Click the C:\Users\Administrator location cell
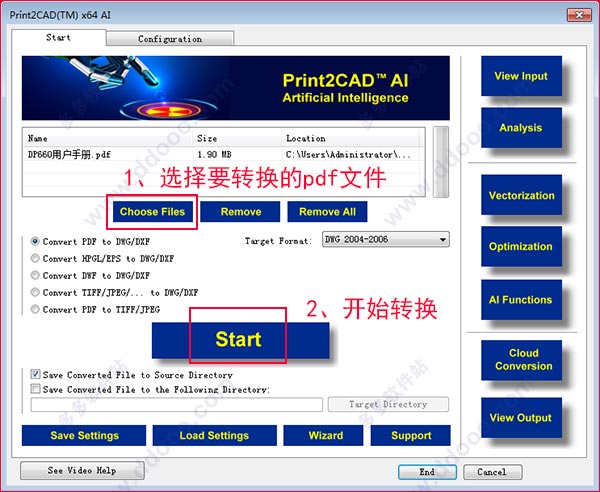 pyautogui.click(x=348, y=155)
